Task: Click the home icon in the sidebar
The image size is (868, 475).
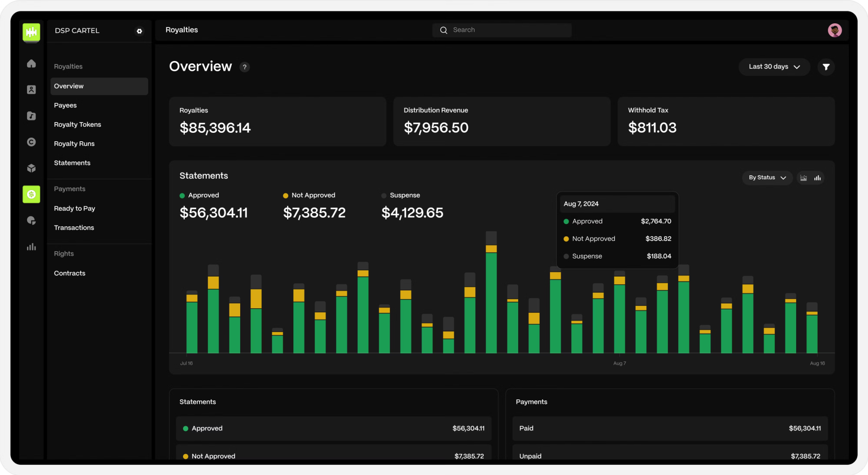Action: (31, 64)
